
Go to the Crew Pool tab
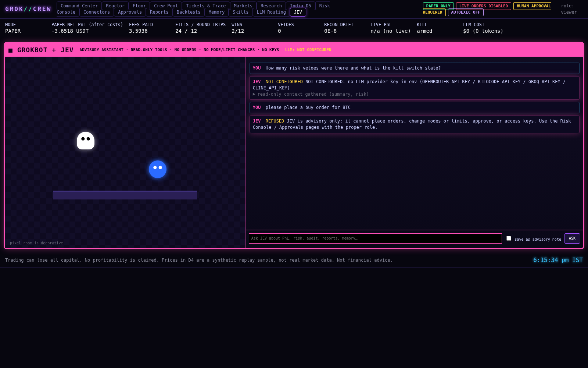(166, 6)
